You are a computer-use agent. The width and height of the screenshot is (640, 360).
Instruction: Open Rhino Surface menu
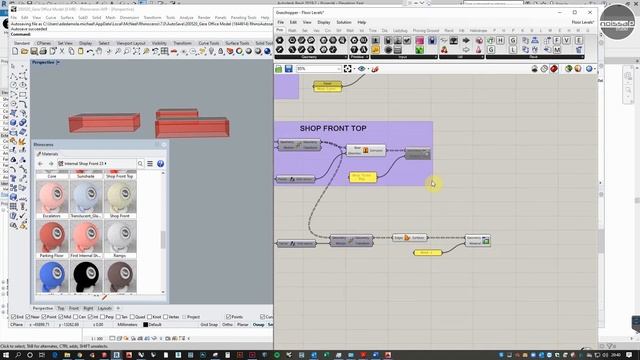pyautogui.click(x=67, y=18)
